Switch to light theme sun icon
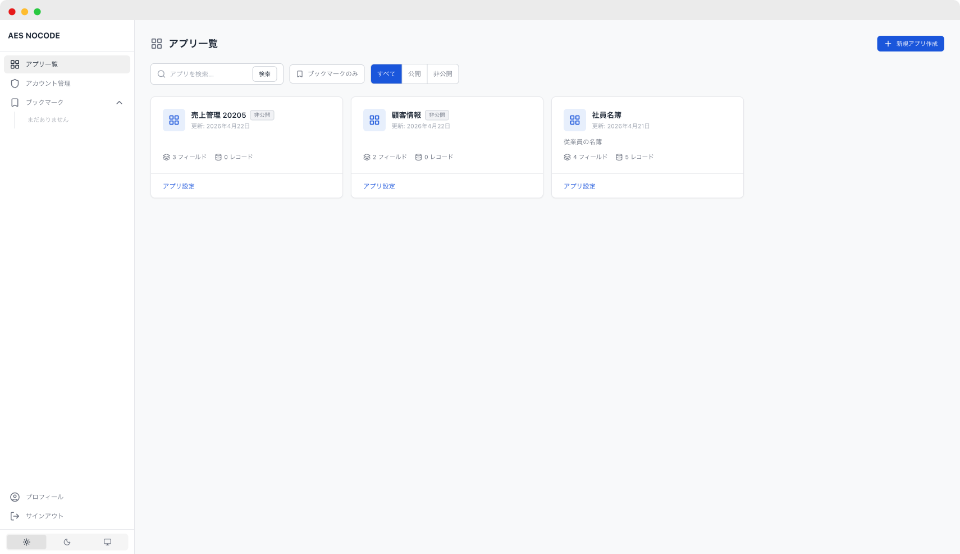 (x=26, y=542)
